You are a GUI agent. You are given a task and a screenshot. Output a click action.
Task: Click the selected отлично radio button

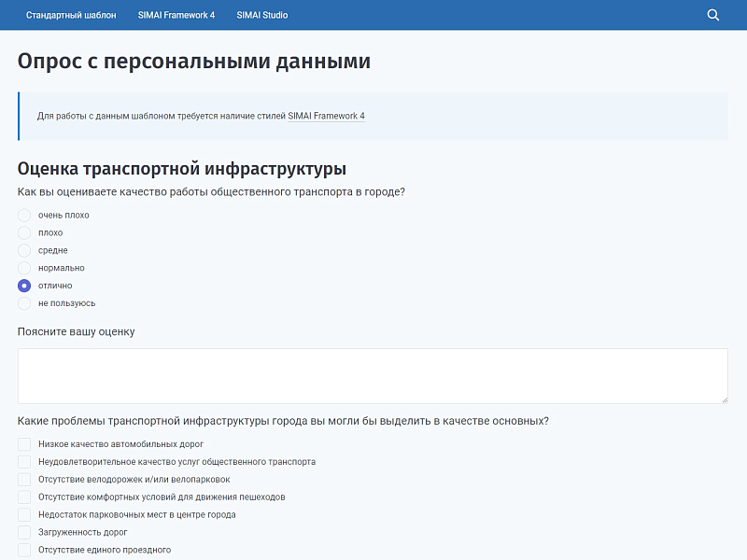23,286
